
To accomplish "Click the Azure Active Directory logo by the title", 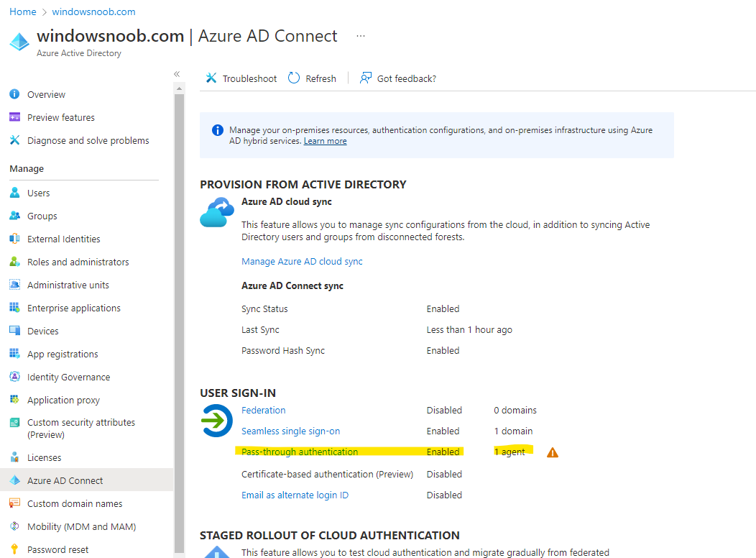I will coord(19,42).
